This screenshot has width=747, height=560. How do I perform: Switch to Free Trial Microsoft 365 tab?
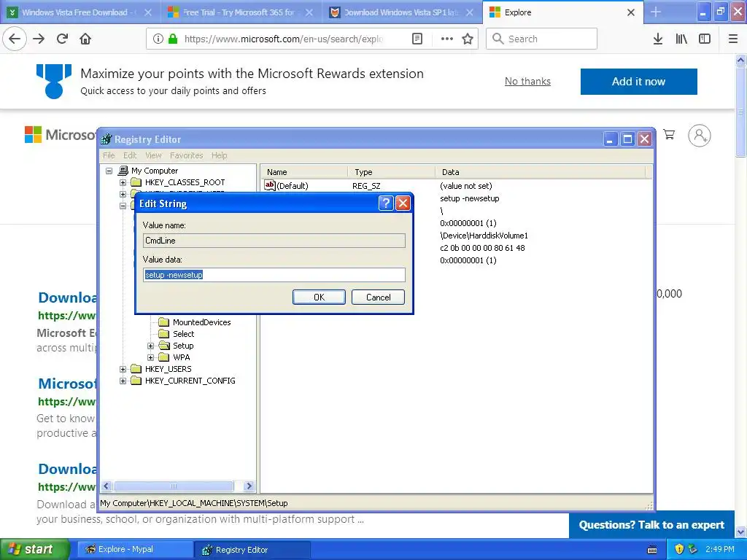(241, 12)
